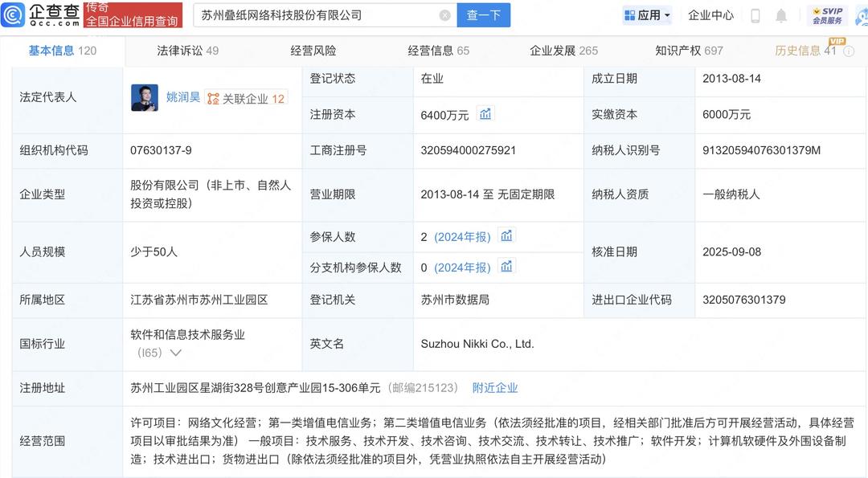Select the 历史信息 VIP tab
Viewport: 868px width, 478px height.
click(x=805, y=51)
